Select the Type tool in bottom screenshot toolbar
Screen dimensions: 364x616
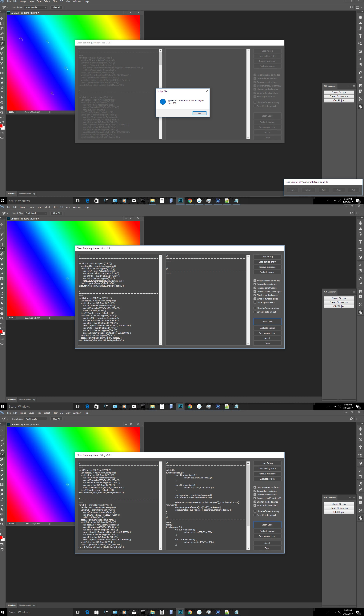point(2,504)
